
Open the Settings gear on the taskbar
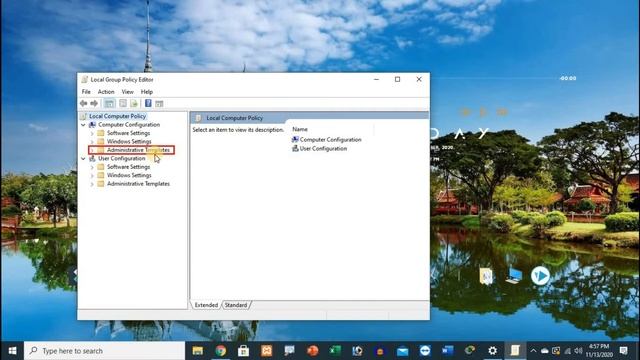tap(493, 351)
